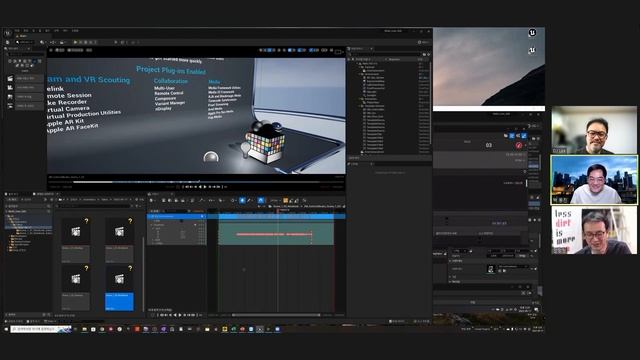Play the sequence from Sequencer transport bar
This screenshot has width=640, height=360.
(x=180, y=315)
